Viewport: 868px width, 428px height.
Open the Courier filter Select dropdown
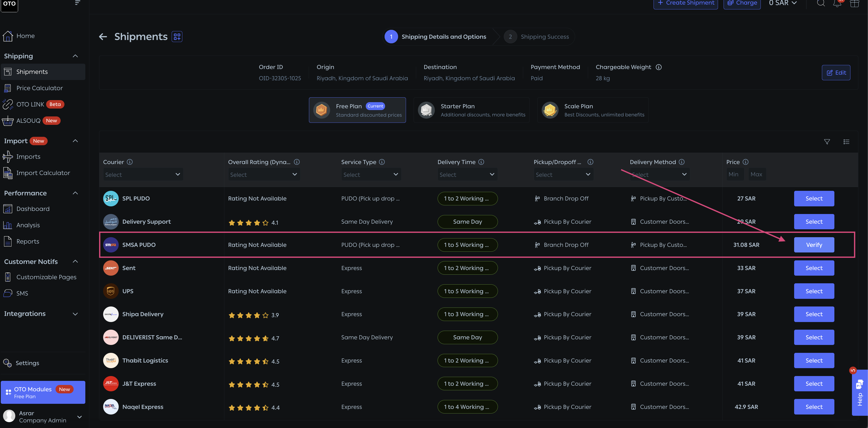coord(143,174)
